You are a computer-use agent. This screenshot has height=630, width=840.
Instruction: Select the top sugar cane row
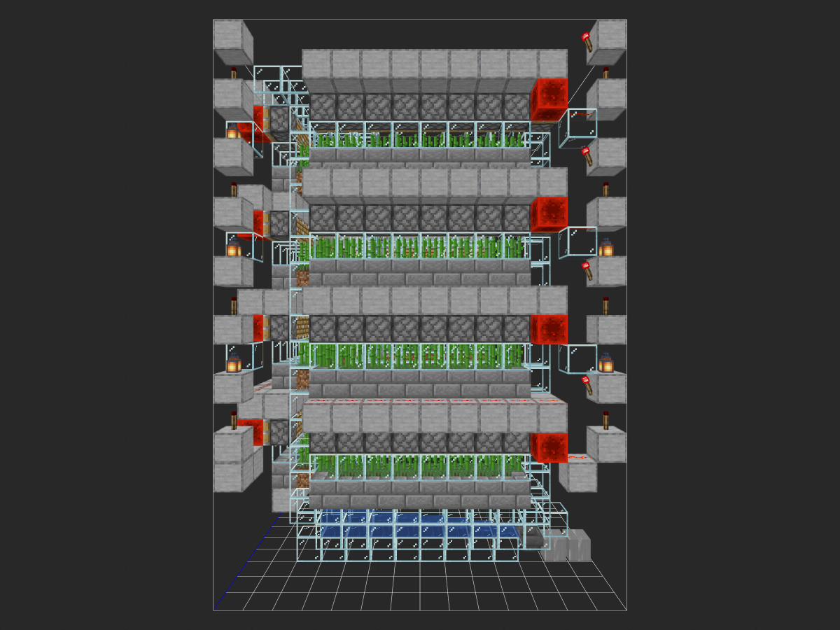click(x=419, y=139)
